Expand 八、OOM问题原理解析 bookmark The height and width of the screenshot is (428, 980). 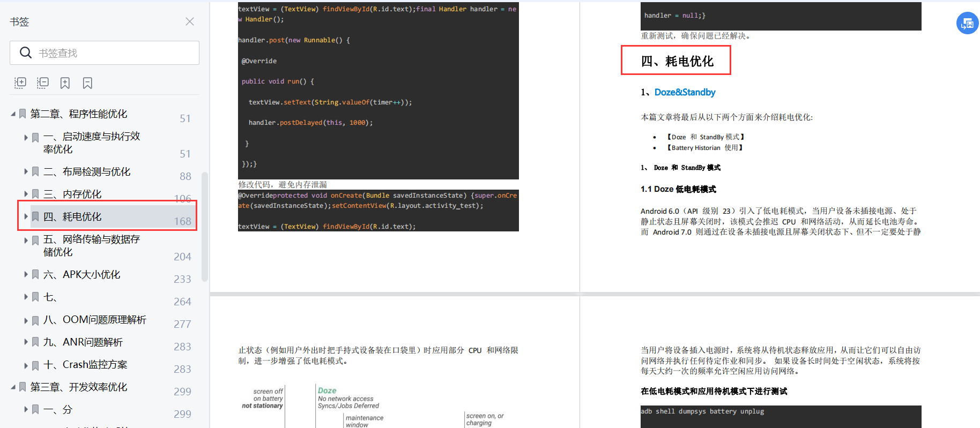pos(26,321)
